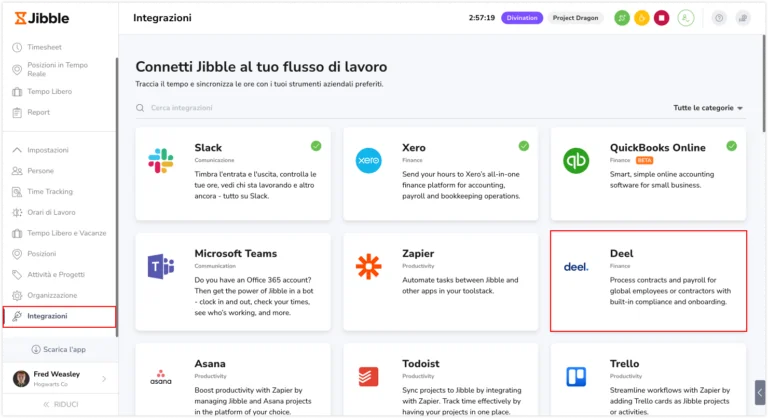Image resolution: width=768 pixels, height=418 pixels.
Task: Open the Microsoft Teams integration card
Action: [233, 281]
